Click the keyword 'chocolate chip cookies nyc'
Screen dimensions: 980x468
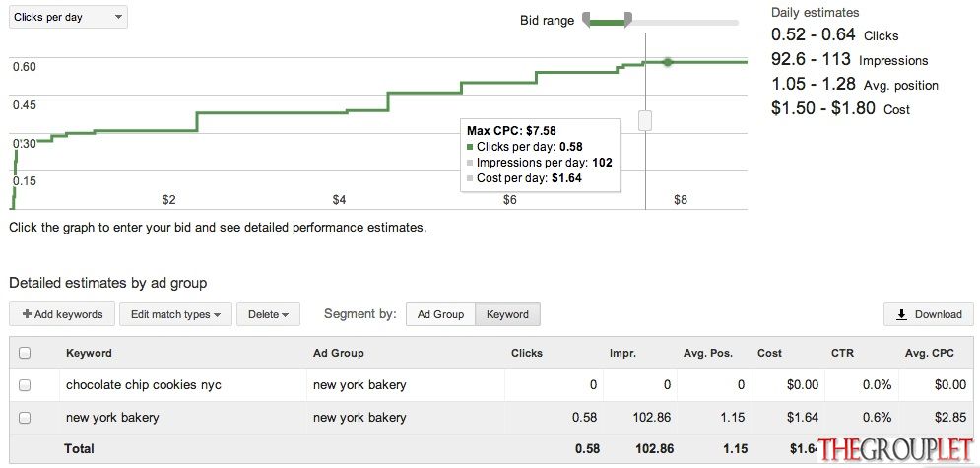144,385
